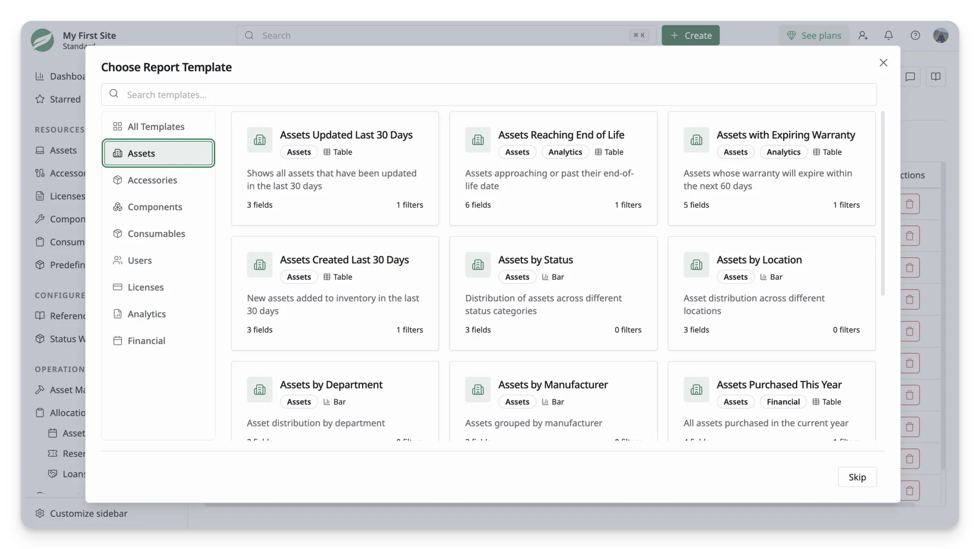This screenshot has width=980, height=549.
Task: Open the Assets with Expiring Warranty title
Action: pos(786,135)
